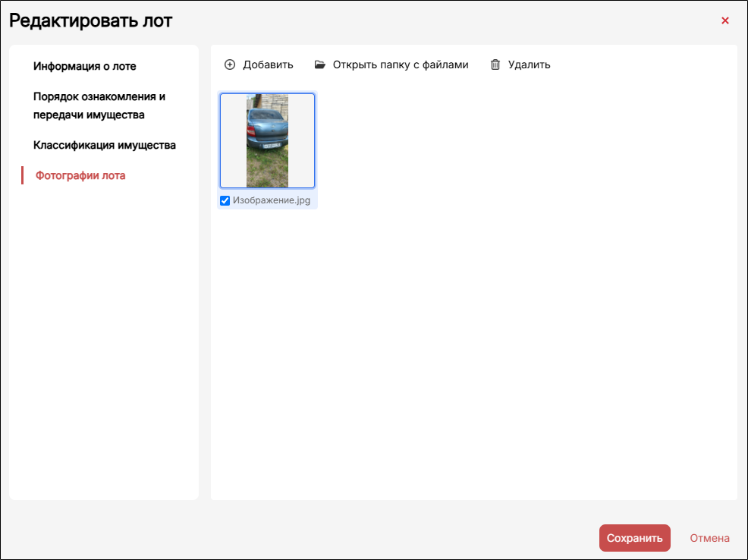Click the Добавить button label
This screenshot has height=560, width=748.
(268, 64)
